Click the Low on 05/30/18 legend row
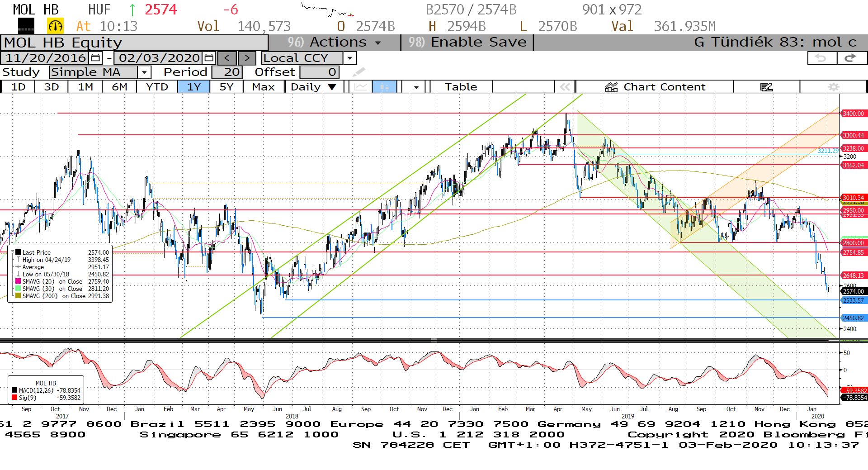This screenshot has height=470, width=868. [62, 274]
